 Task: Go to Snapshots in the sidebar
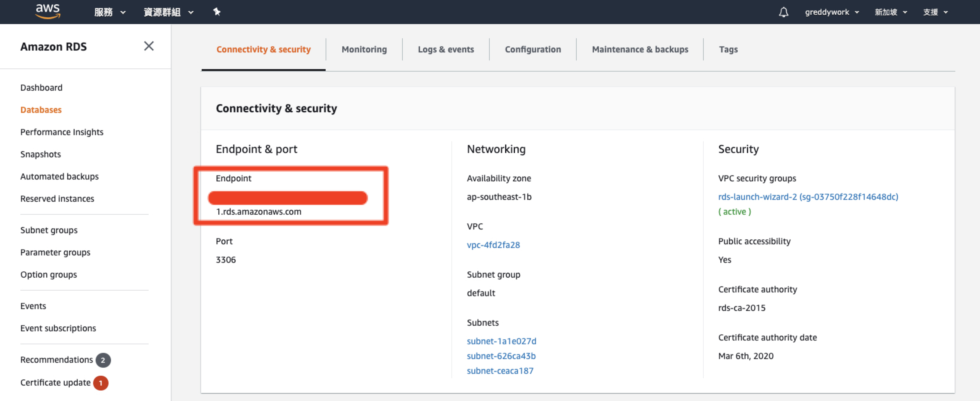(40, 154)
